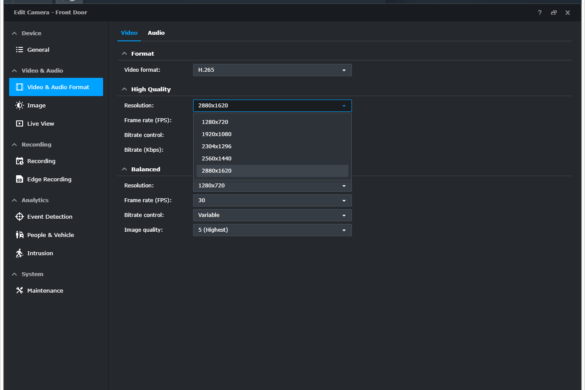Select the Intrusion running figure icon
The height and width of the screenshot is (390, 585).
tap(19, 253)
